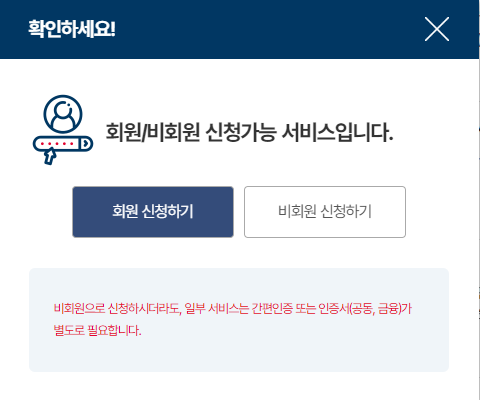Click the words 일부 서비스는 in the notice
Viewport: 480px width, 400px height.
coord(217,309)
